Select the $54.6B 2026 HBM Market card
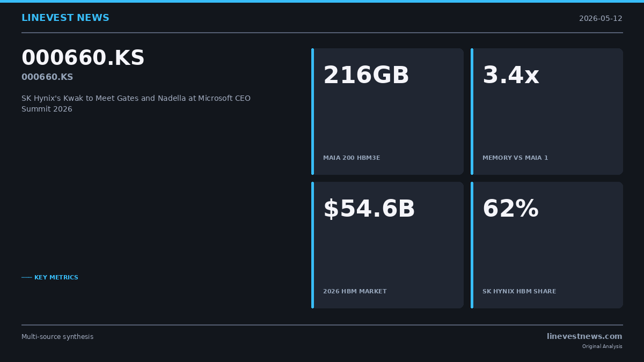The width and height of the screenshot is (644, 362). (x=387, y=245)
